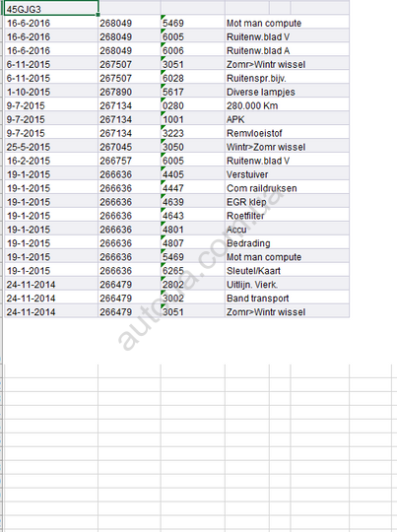Click the cell with Mot man compute for 16-6-2016
397x532 pixels.
(x=287, y=23)
